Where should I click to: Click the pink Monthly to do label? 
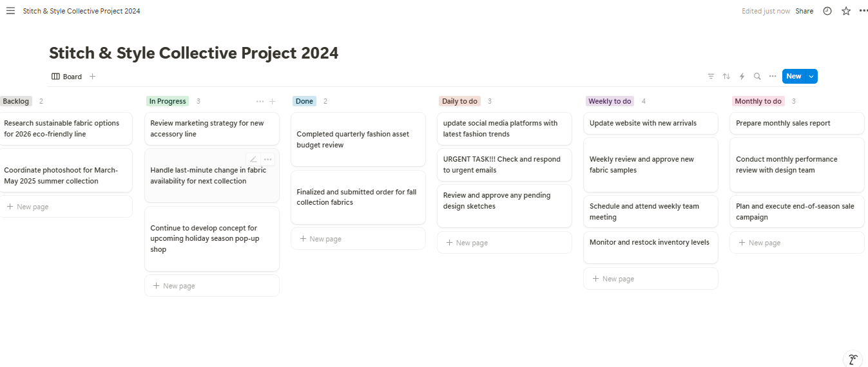pyautogui.click(x=758, y=101)
